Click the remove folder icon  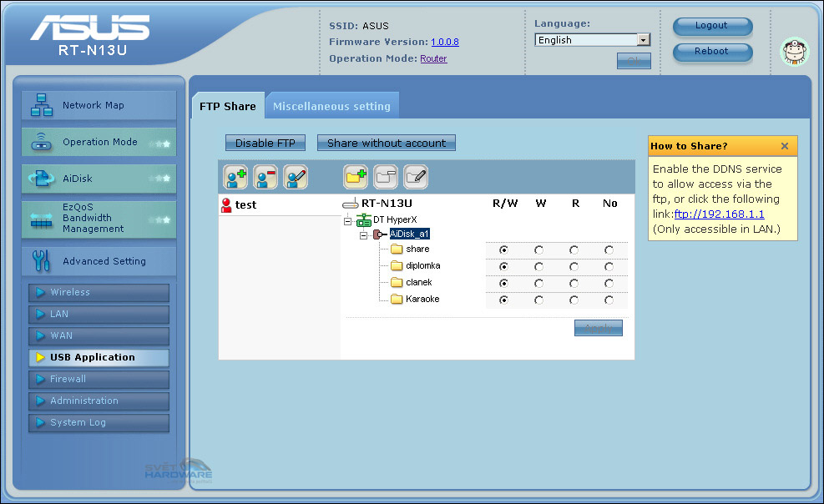pos(386,177)
